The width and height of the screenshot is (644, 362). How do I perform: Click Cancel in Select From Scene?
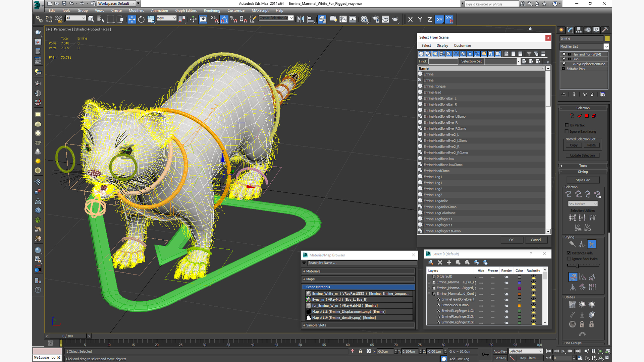536,240
